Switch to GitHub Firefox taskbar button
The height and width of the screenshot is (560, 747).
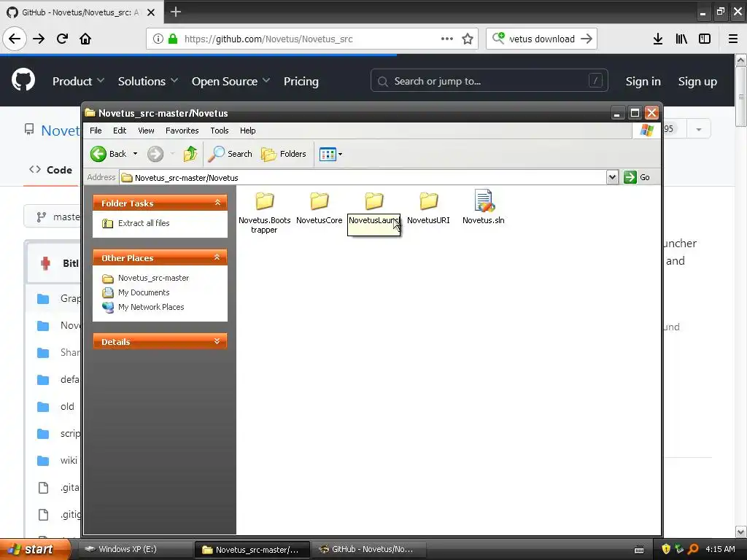point(368,549)
